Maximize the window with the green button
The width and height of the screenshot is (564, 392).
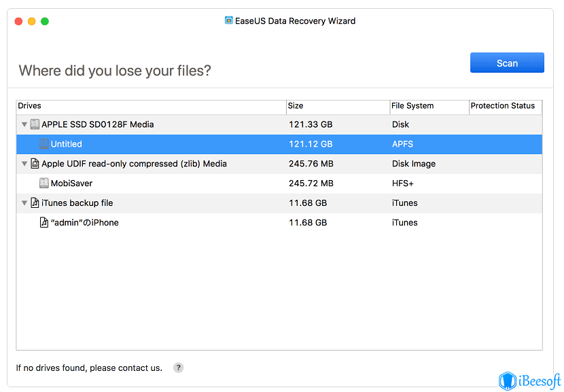click(45, 21)
